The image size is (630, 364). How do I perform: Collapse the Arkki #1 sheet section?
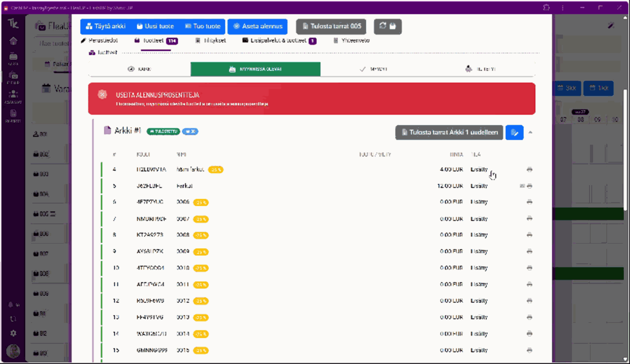click(531, 133)
